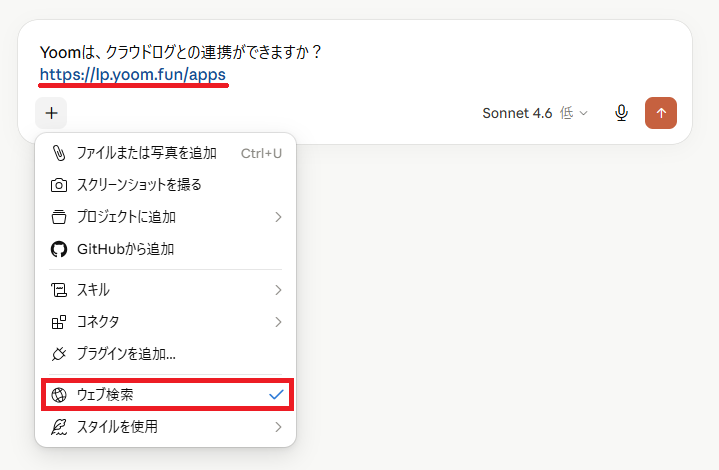Screen dimensions: 719x470
Task: Expand the スキル submenu chevron
Action: click(278, 290)
